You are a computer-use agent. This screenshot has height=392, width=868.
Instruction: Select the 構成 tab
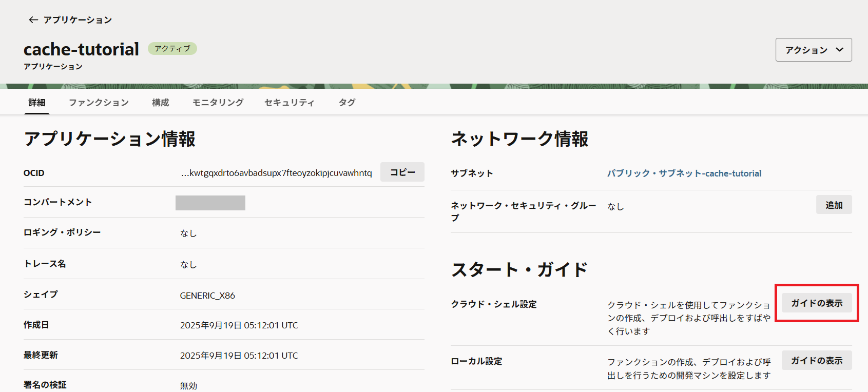(160, 103)
